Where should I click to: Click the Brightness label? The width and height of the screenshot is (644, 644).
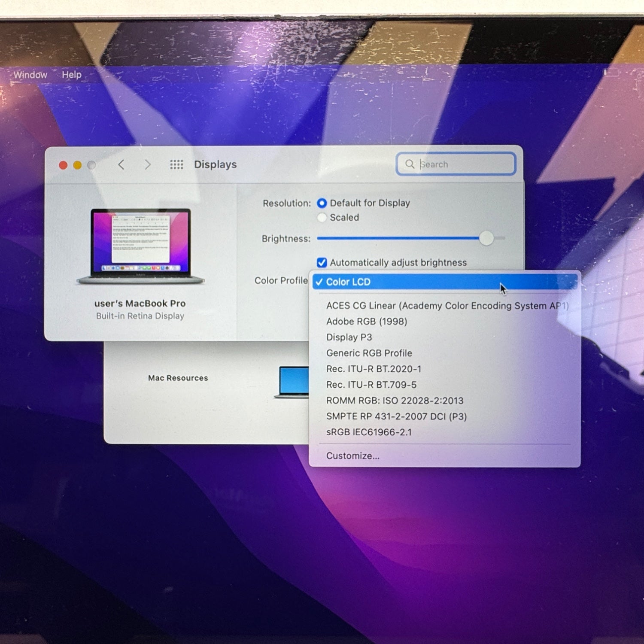pyautogui.click(x=286, y=239)
